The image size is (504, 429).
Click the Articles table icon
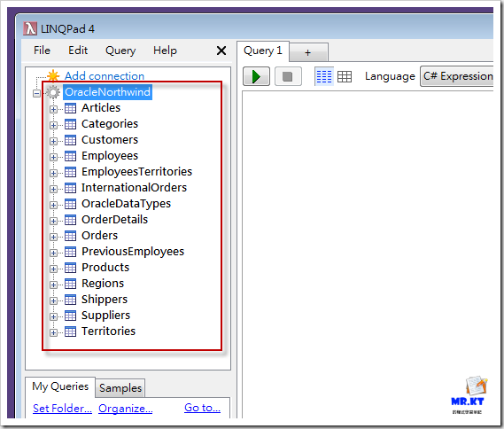pyautogui.click(x=70, y=108)
